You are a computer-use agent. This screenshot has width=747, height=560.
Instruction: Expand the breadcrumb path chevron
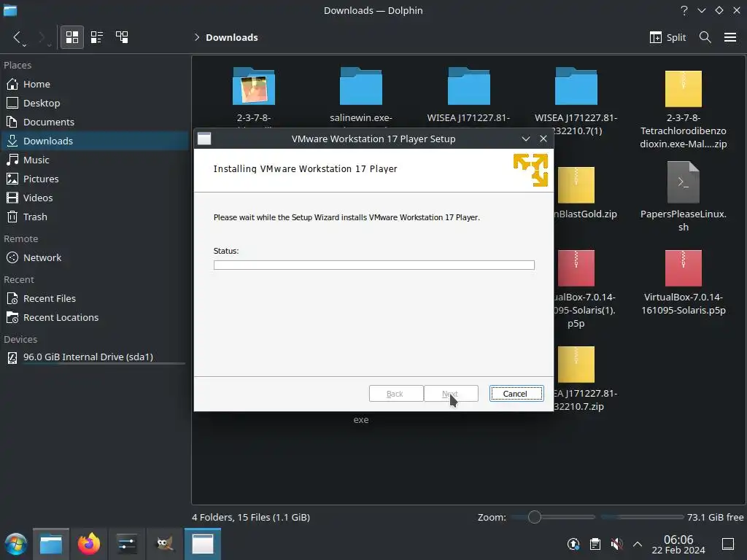click(x=196, y=37)
